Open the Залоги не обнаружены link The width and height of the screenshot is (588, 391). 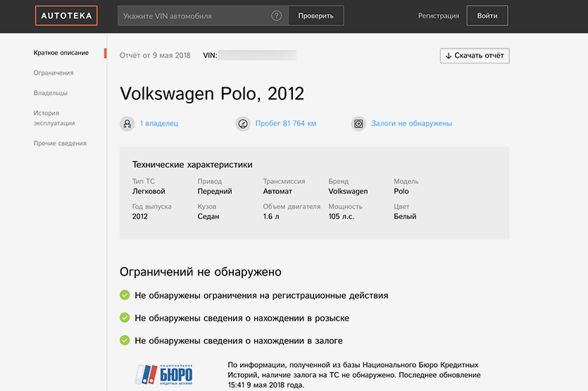(411, 123)
